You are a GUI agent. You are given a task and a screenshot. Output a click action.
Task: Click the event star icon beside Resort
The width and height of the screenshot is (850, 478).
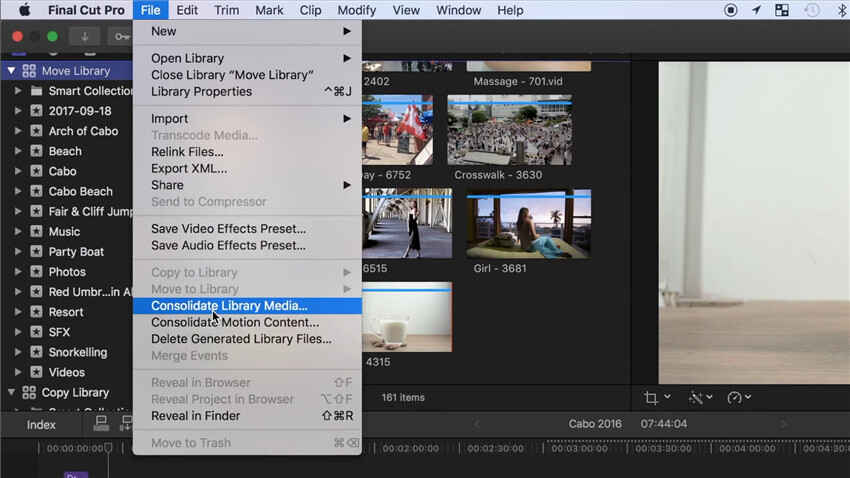pos(36,312)
